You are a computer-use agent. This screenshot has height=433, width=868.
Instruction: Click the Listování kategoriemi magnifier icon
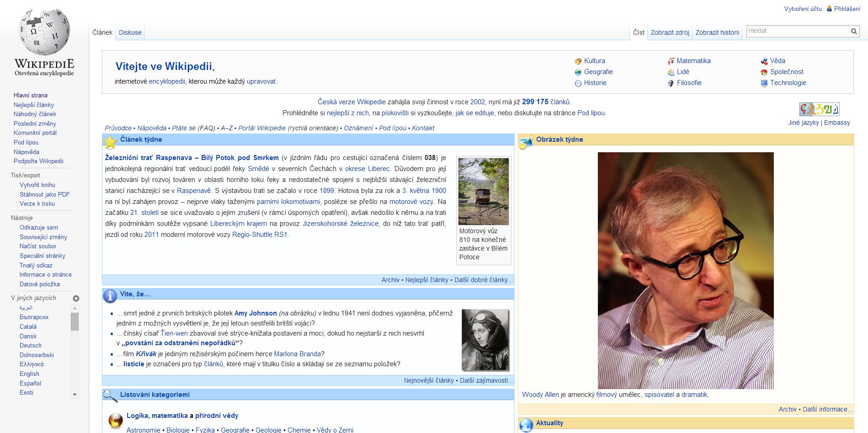pyautogui.click(x=110, y=396)
